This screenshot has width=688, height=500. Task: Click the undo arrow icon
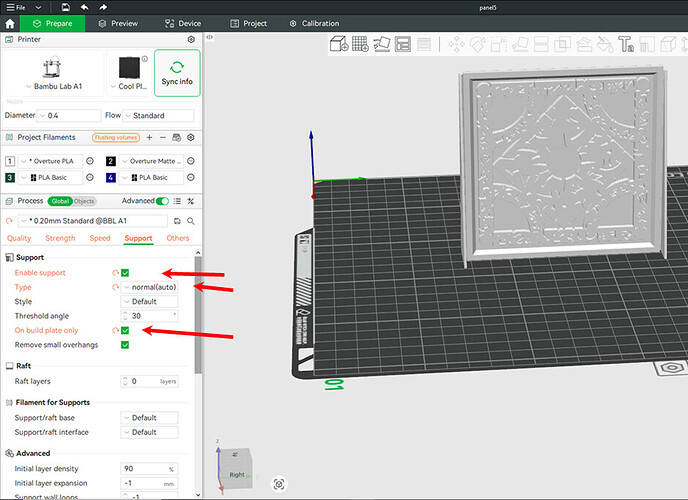(x=85, y=7)
